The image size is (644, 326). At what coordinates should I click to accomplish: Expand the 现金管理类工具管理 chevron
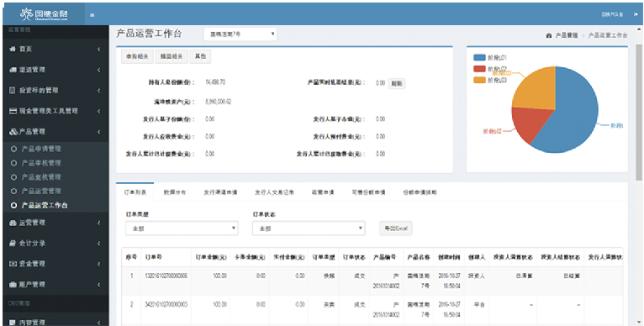coord(99,111)
